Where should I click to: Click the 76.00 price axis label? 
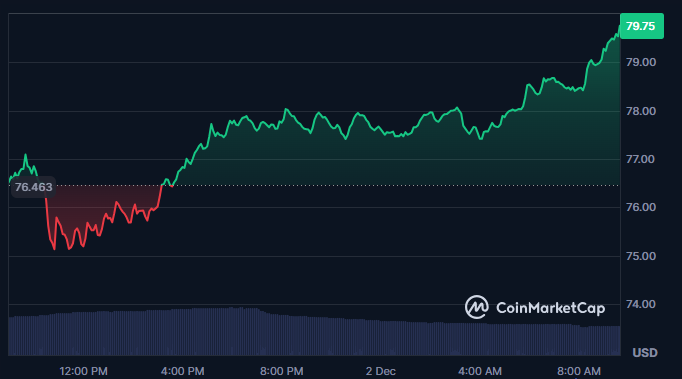pos(641,207)
